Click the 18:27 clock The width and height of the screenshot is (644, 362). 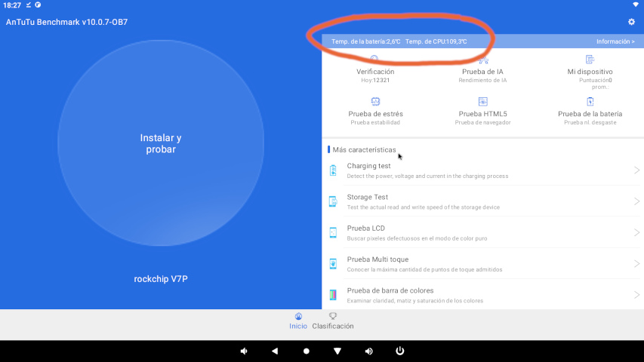coord(12,5)
